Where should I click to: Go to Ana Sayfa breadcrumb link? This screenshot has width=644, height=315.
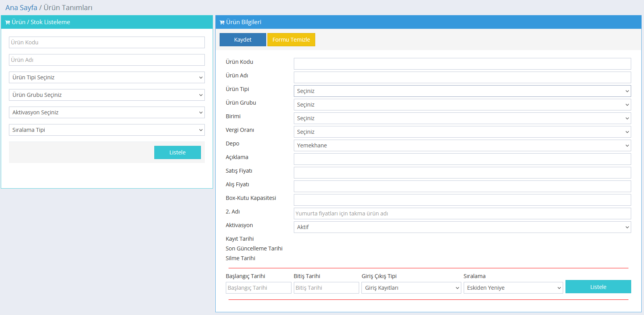click(x=21, y=8)
